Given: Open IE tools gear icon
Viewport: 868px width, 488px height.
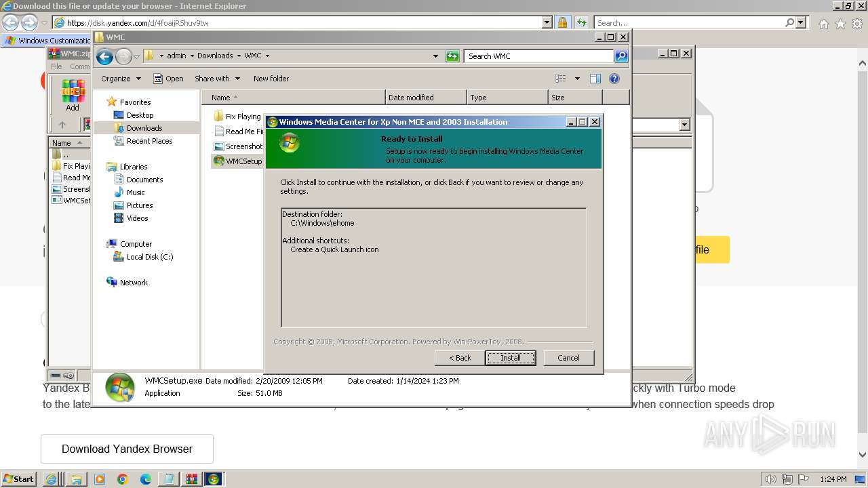Looking at the screenshot, I should click(856, 24).
